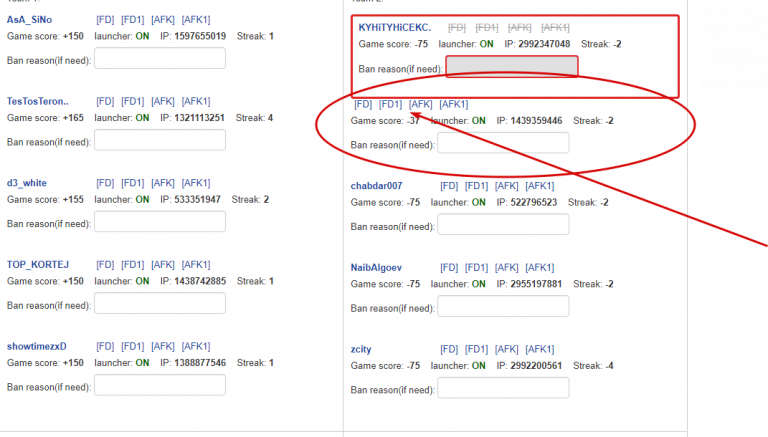
Task: Click AFK link for TOP_KORTEJ
Action: pyautogui.click(x=163, y=265)
